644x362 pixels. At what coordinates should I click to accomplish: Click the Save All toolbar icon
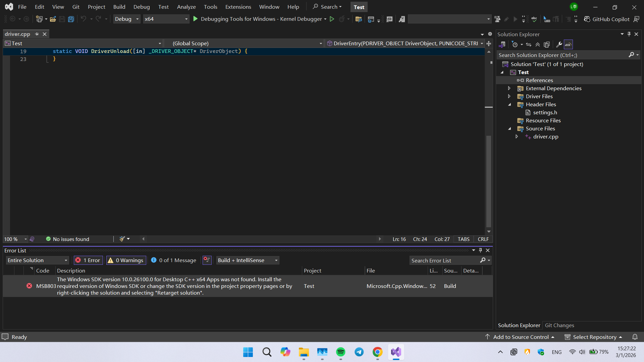coord(71,19)
